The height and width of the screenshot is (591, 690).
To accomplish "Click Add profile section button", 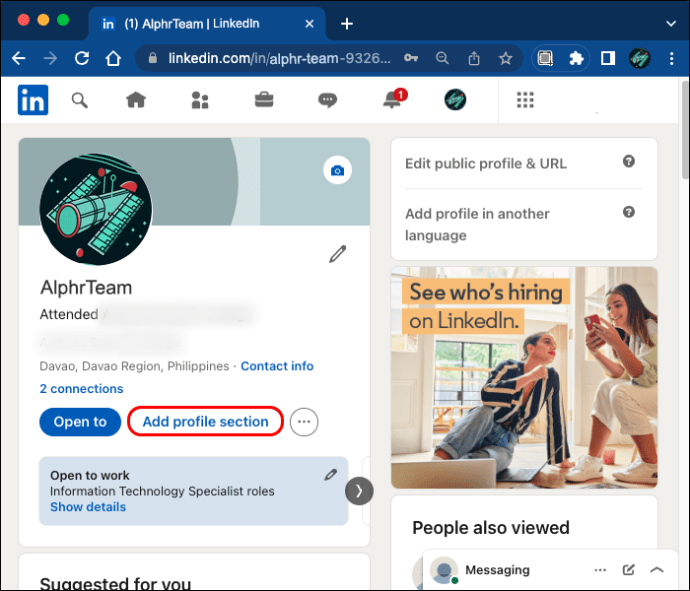I will click(205, 422).
